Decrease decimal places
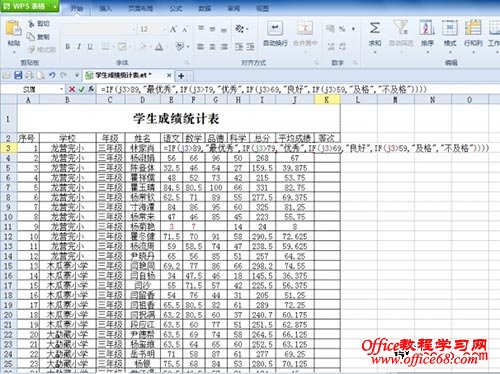 pyautogui.click(x=342, y=46)
